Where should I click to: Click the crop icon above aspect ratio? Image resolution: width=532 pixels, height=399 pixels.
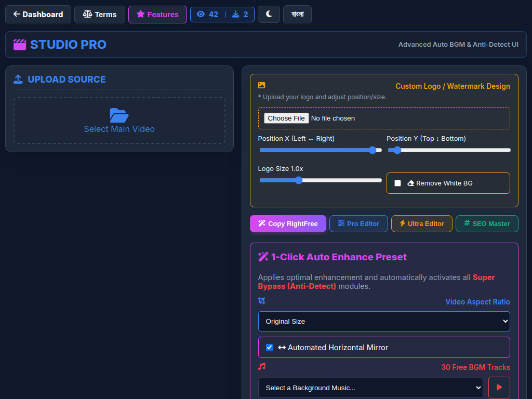coord(262,301)
